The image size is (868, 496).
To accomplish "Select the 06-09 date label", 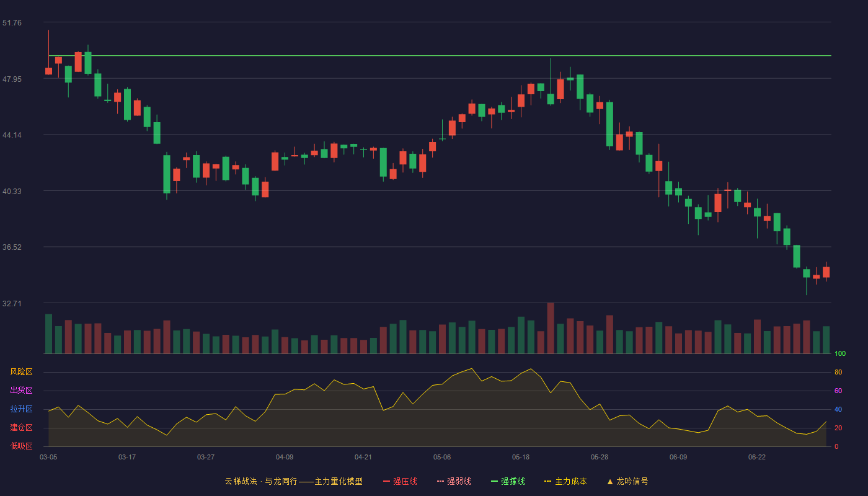I will pyautogui.click(x=678, y=457).
